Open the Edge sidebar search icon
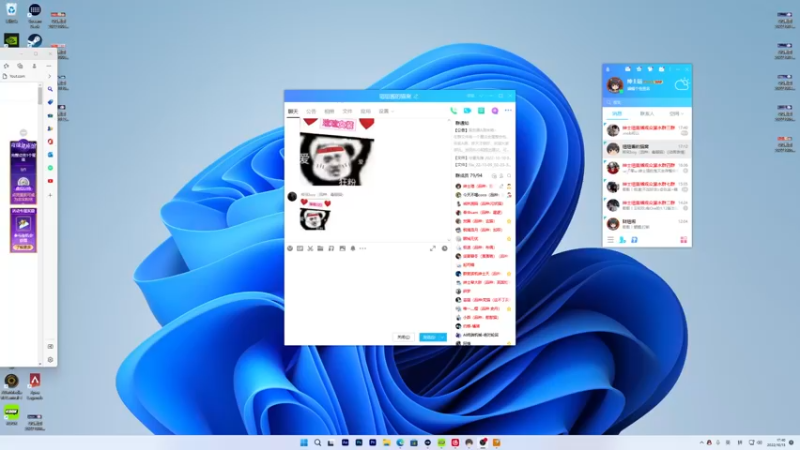800x450 pixels. (x=50, y=89)
